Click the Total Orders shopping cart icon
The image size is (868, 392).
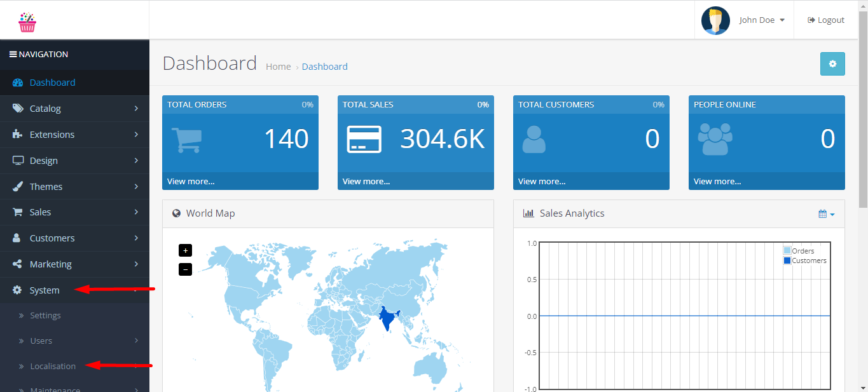(186, 140)
